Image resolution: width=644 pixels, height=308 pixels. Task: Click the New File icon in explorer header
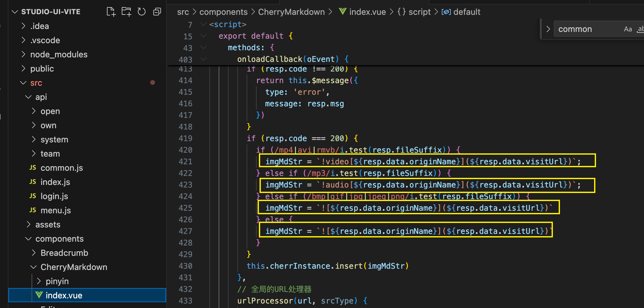point(111,12)
